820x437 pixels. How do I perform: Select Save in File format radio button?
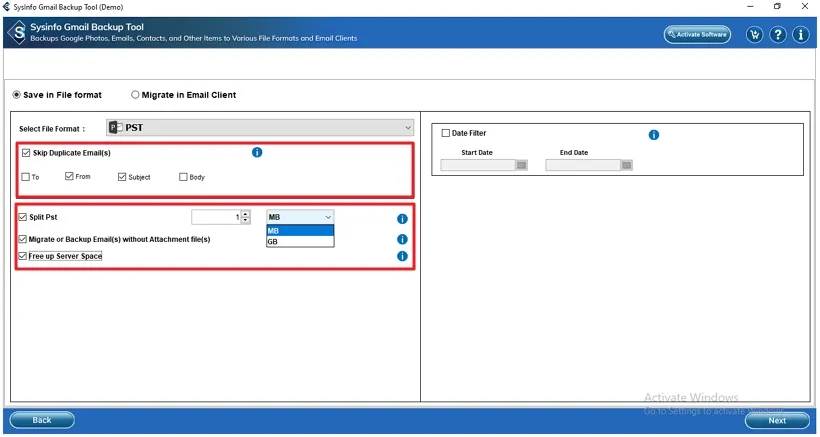(17, 95)
